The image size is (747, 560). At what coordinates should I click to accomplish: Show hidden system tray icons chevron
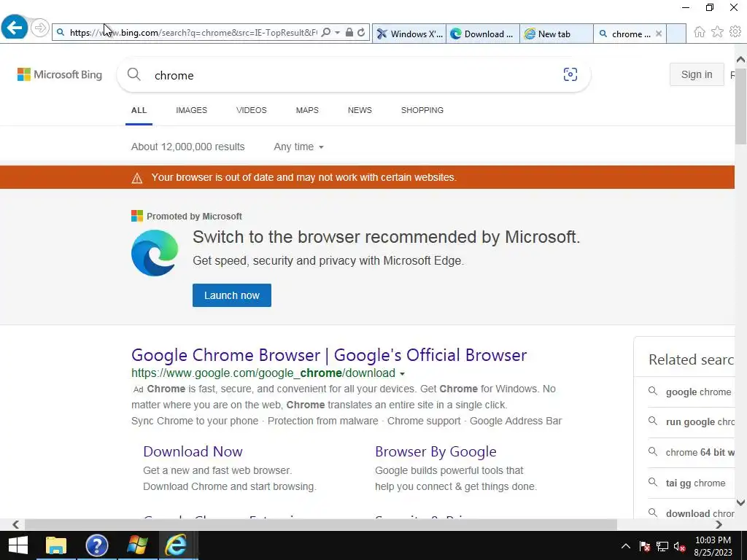click(626, 546)
